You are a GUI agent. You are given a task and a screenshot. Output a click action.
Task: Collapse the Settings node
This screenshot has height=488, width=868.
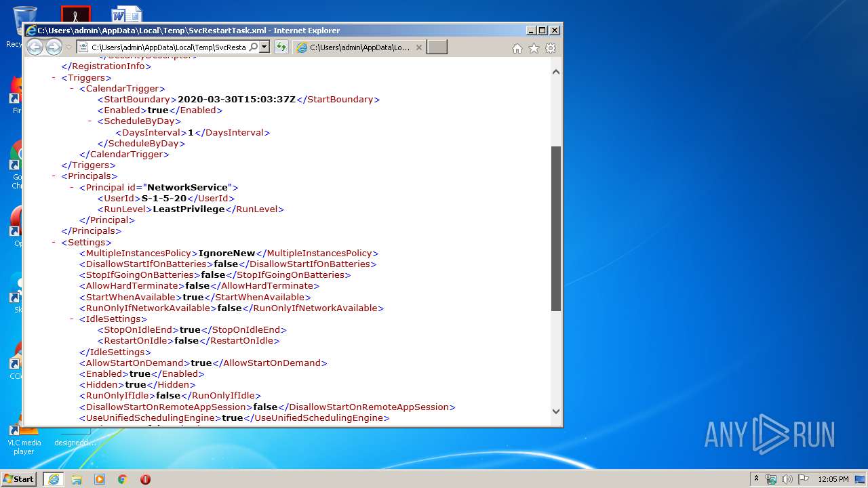(x=54, y=242)
